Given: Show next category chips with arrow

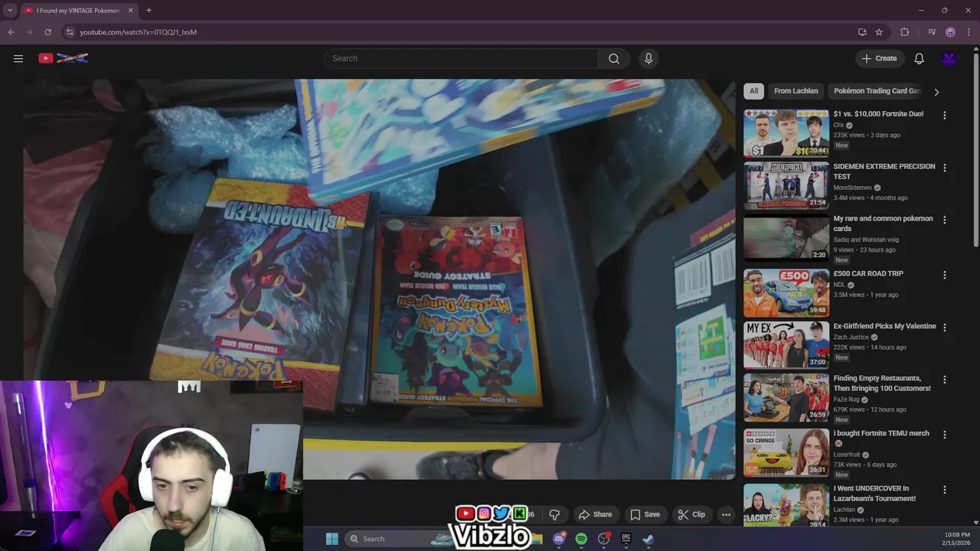Looking at the screenshot, I should (936, 92).
